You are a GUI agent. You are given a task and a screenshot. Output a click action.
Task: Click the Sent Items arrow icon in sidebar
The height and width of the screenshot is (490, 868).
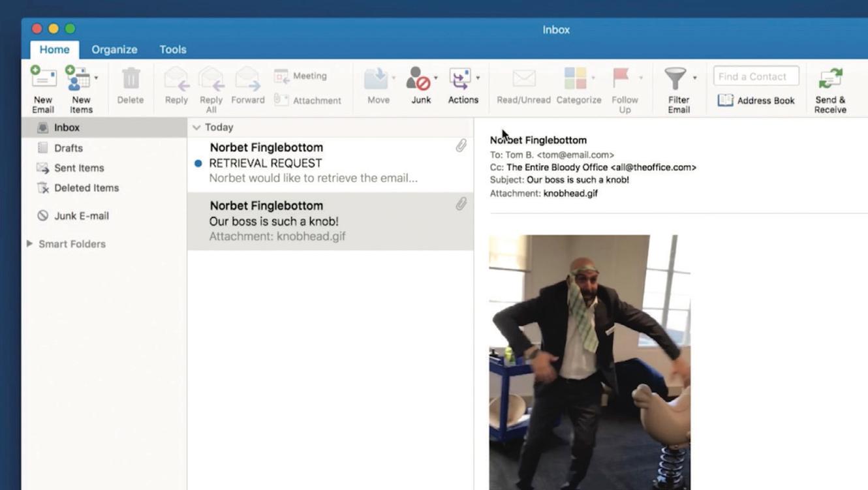tap(43, 168)
